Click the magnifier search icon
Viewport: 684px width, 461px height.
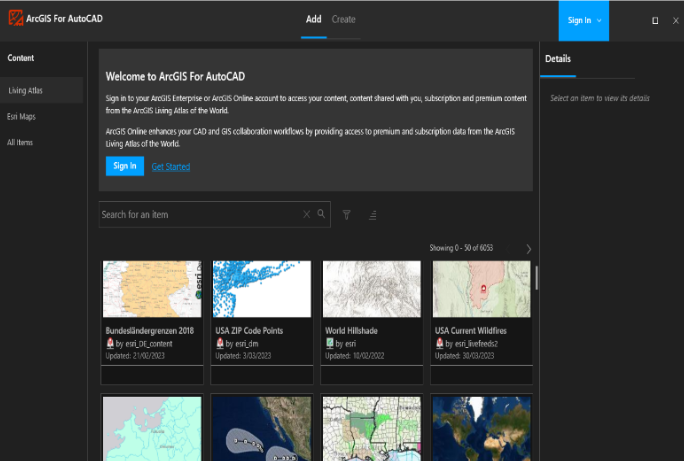(x=321, y=214)
